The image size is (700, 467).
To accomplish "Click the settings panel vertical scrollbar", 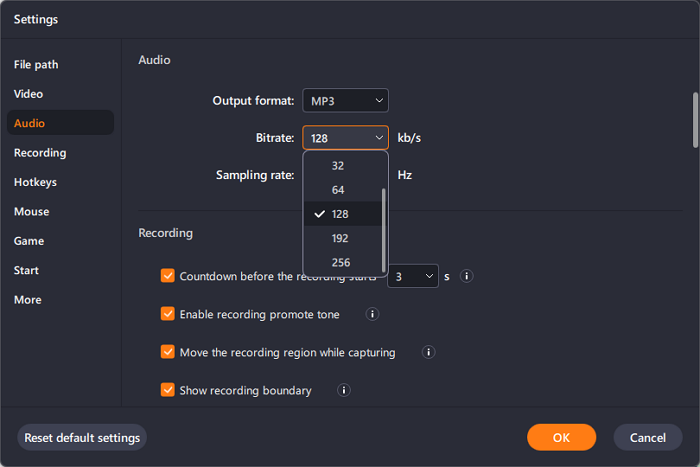I will click(x=694, y=120).
